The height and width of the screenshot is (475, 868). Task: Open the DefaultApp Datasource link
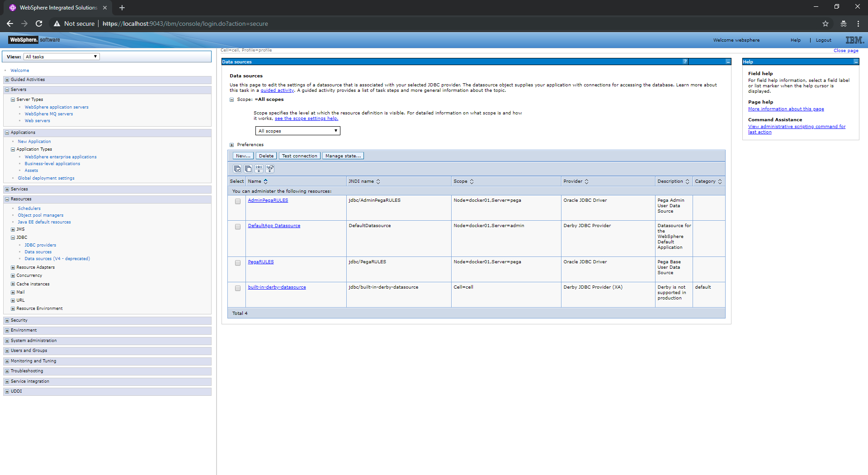[x=274, y=226]
